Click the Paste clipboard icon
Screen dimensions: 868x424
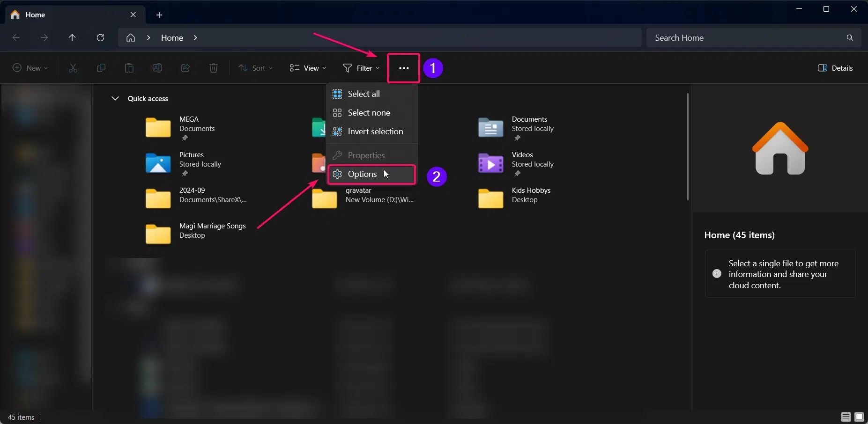(x=129, y=68)
